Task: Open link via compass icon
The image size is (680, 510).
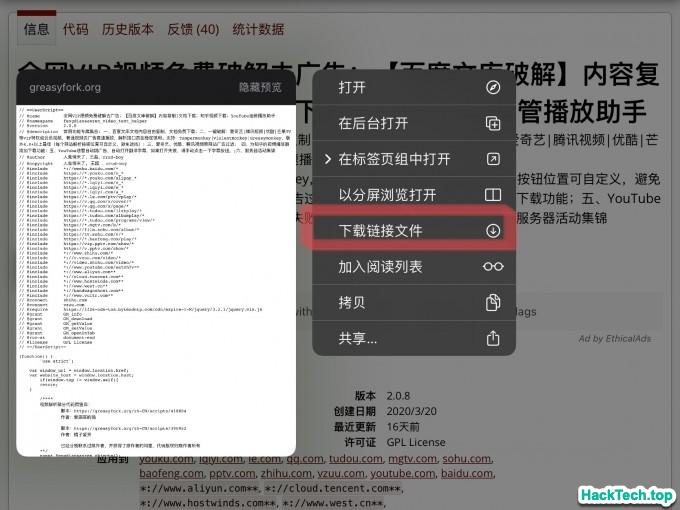Action: (493, 87)
